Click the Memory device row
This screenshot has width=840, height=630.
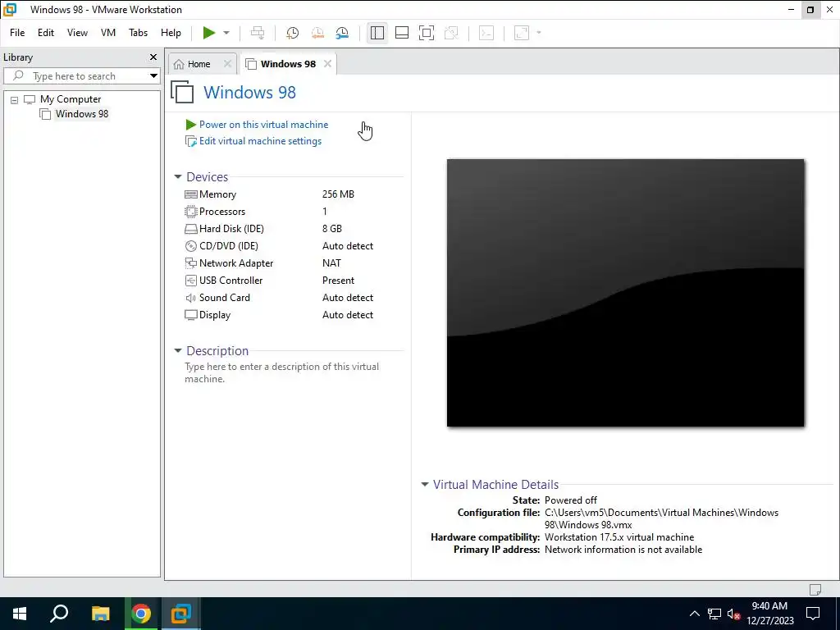279,194
